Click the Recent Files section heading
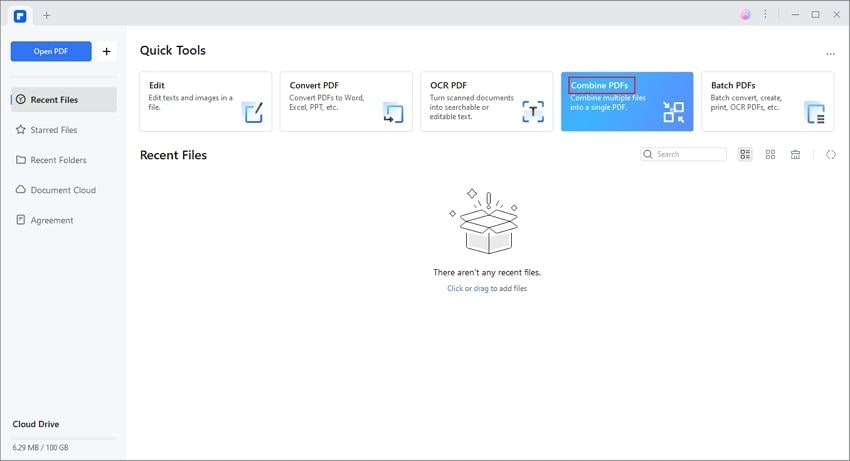 pyautogui.click(x=173, y=155)
